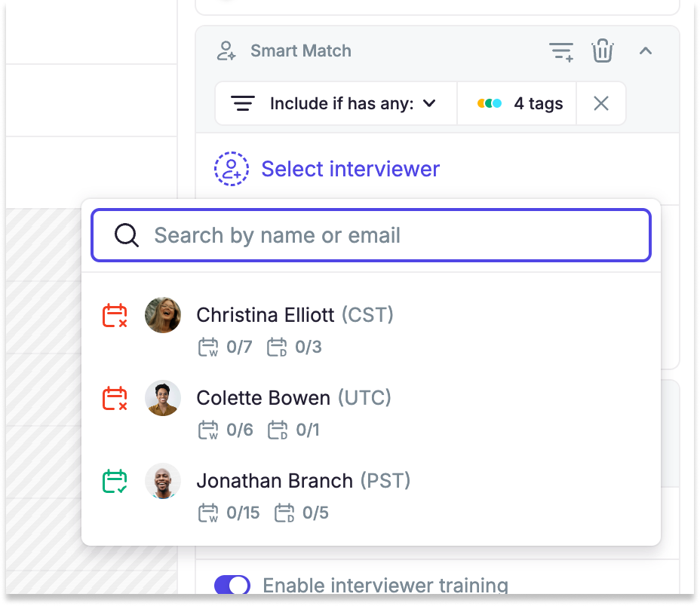Open the 'Include if has any' dropdown
The height and width of the screenshot is (606, 700).
[336, 103]
